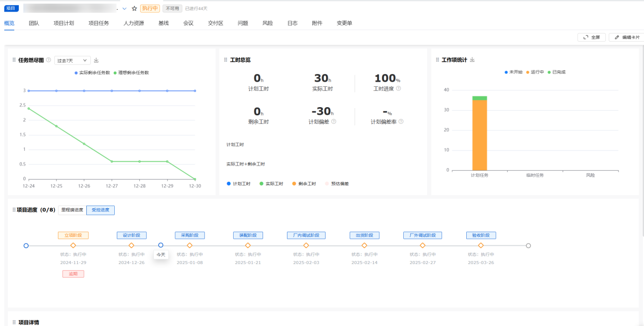This screenshot has height=326, width=644.
Task: Select the 采购阶段 stage label
Action: 190,236
